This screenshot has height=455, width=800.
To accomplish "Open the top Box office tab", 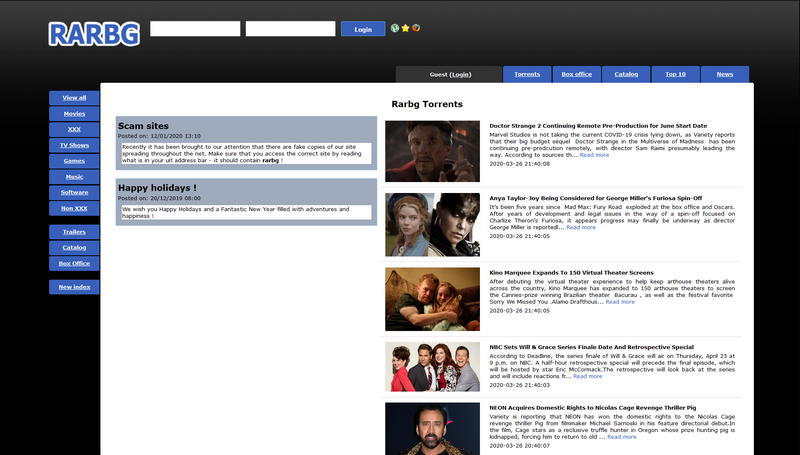I will click(577, 74).
